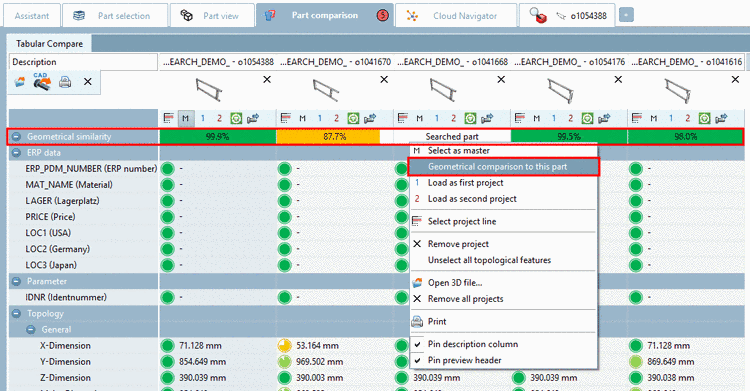
Task: Toggle Pin description column option
Action: pyautogui.click(x=504, y=344)
